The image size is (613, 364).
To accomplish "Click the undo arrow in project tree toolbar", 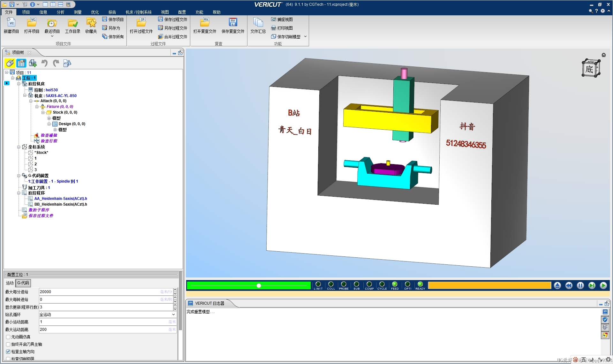I will coord(44,63).
